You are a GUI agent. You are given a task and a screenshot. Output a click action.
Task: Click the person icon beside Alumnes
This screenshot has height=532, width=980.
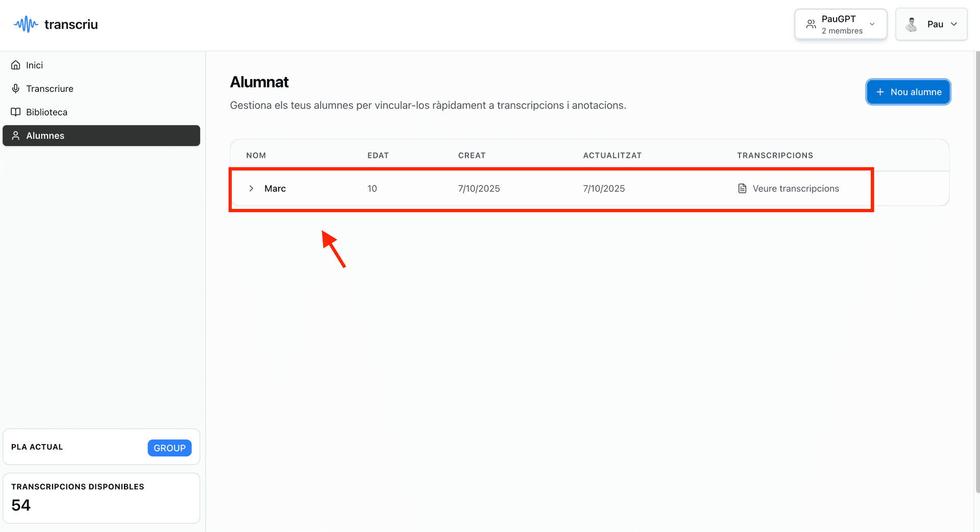(16, 136)
